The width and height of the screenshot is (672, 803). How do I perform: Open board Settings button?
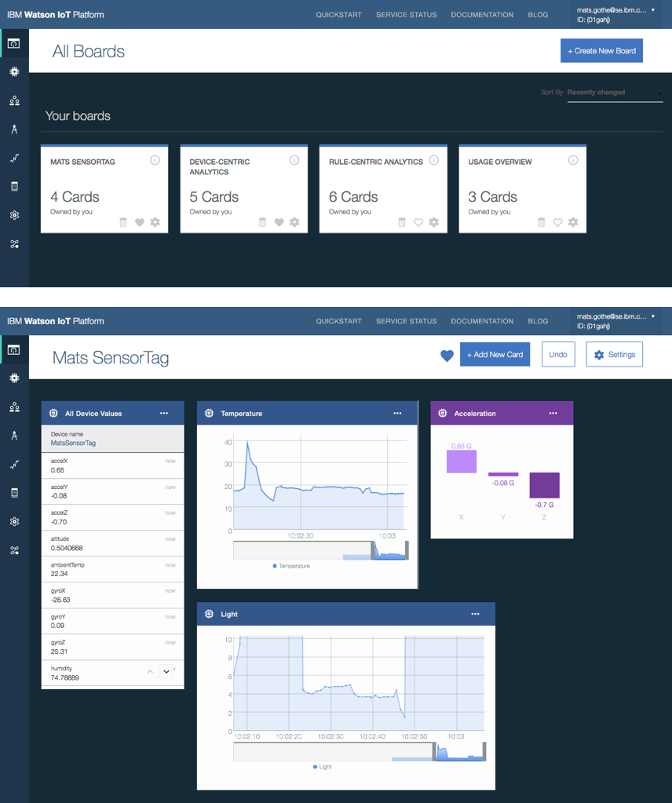tap(614, 354)
